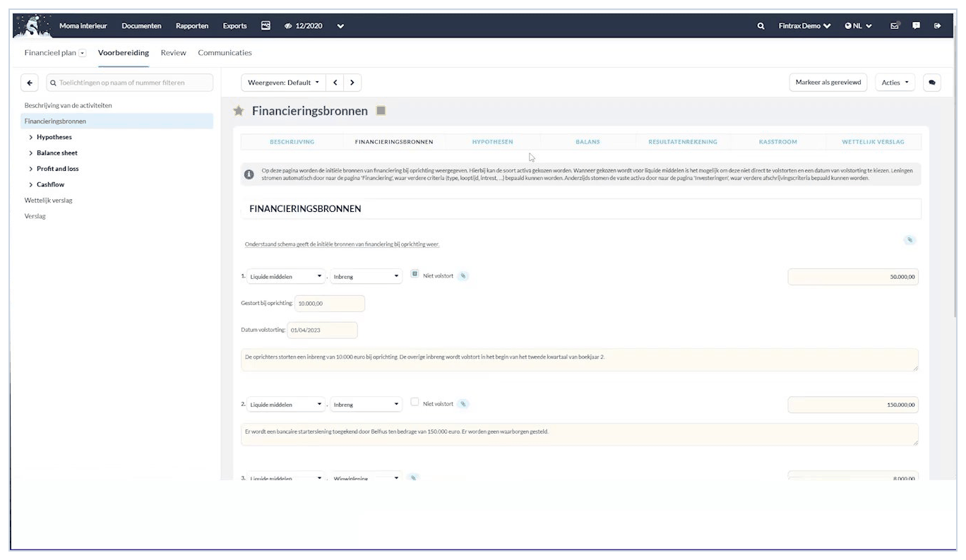Uncheck Niet volstort on row 1

pos(415,274)
